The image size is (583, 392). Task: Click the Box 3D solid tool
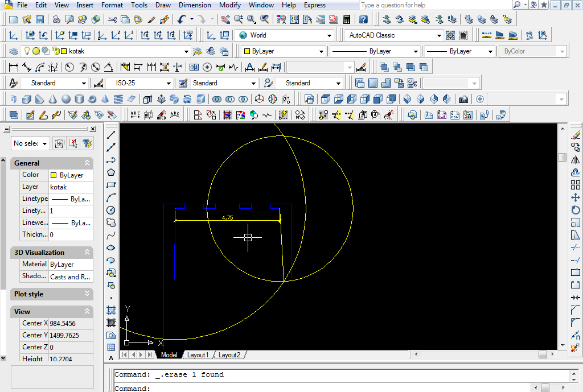pyautogui.click(x=26, y=99)
